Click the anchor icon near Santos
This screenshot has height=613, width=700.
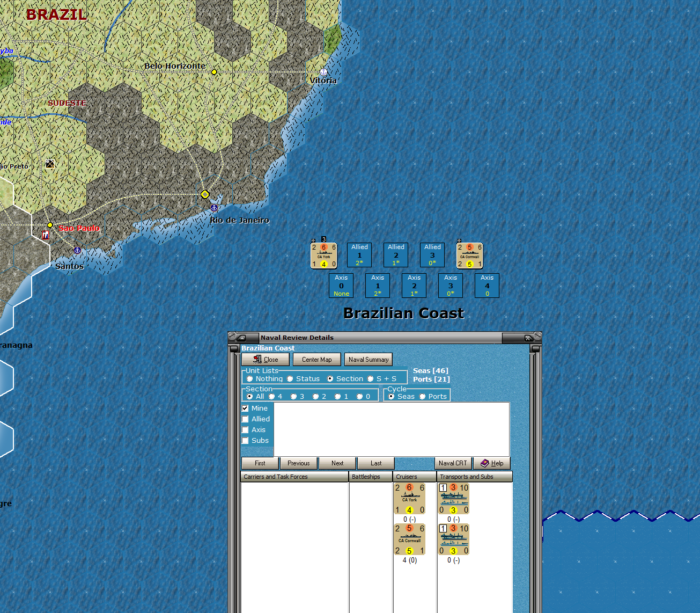tap(78, 249)
